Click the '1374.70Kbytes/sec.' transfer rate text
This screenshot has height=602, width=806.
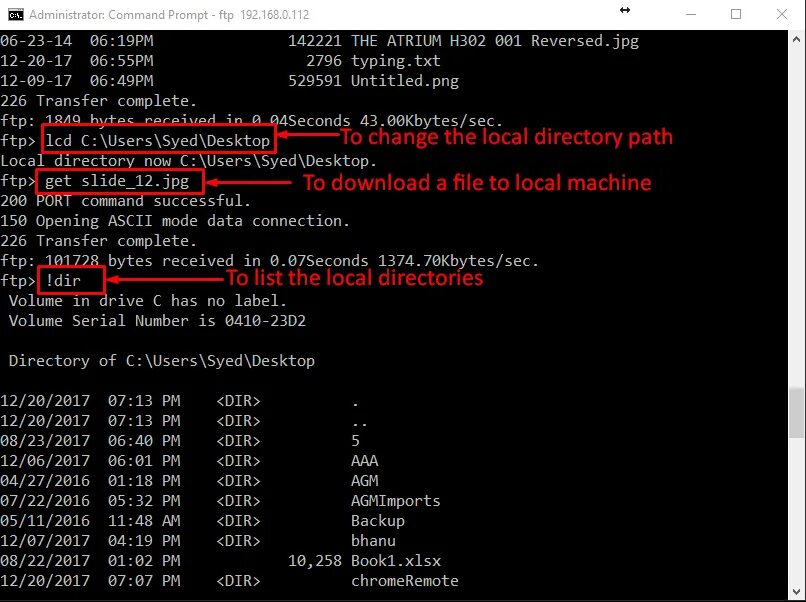tap(458, 261)
